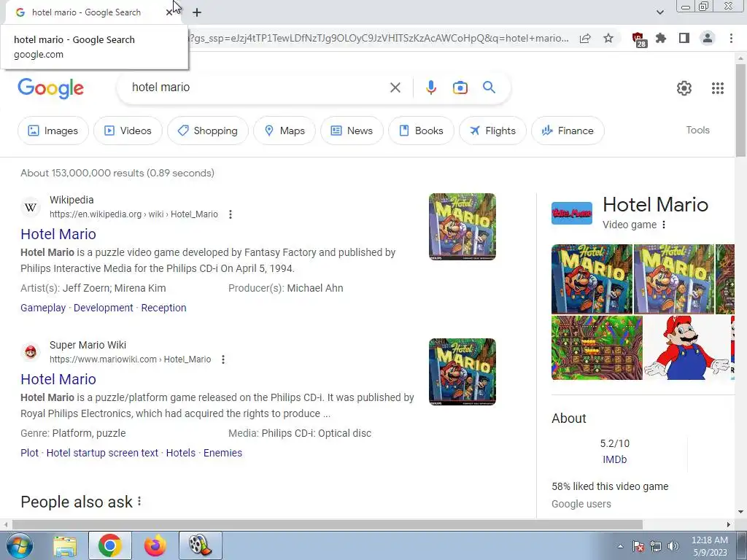Open the search Tools button
Screen dimensions: 747x560
click(x=697, y=130)
